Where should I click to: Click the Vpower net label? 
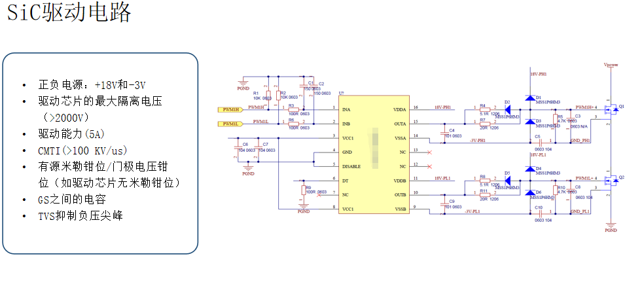[611, 65]
